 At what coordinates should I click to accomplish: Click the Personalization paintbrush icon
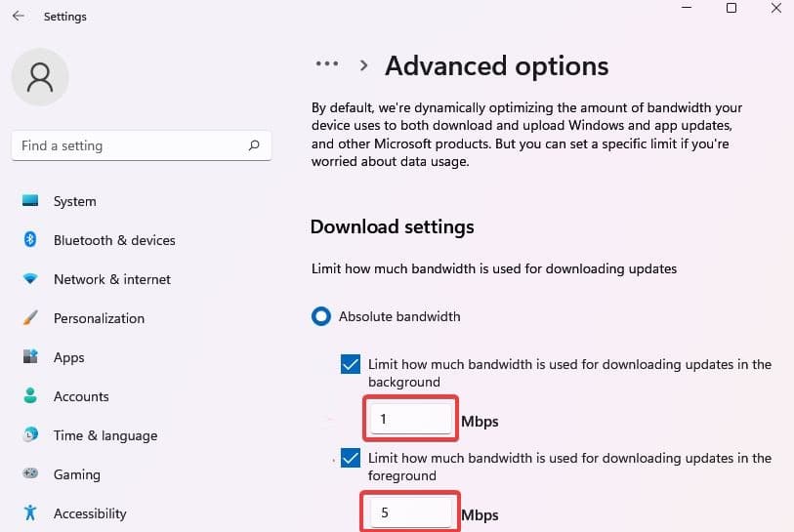[30, 318]
